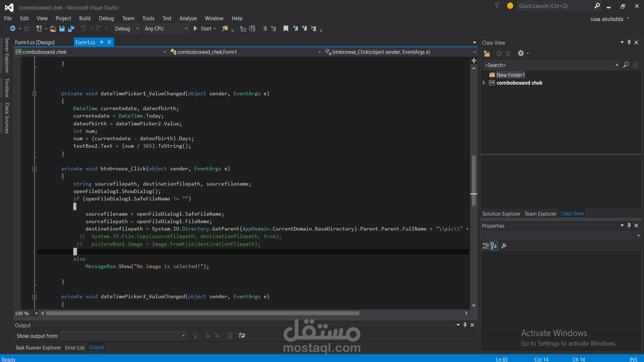Switch to the Solution Explorer tab
The height and width of the screenshot is (362, 644).
coord(501,214)
